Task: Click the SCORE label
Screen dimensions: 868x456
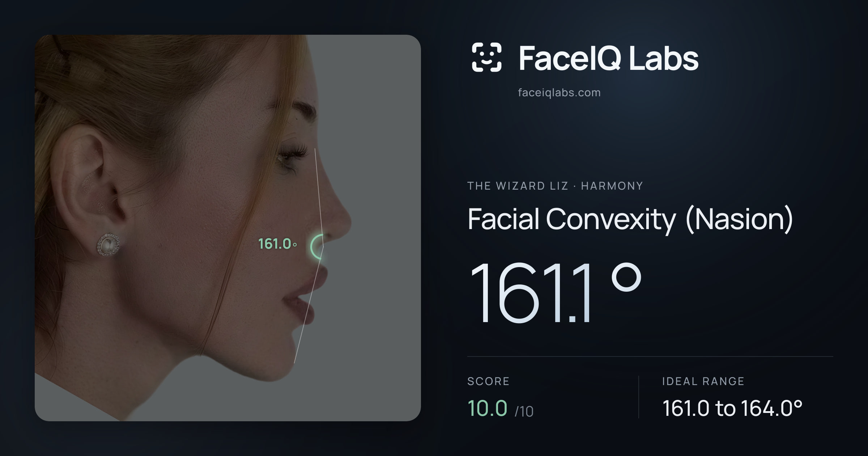Action: [488, 381]
